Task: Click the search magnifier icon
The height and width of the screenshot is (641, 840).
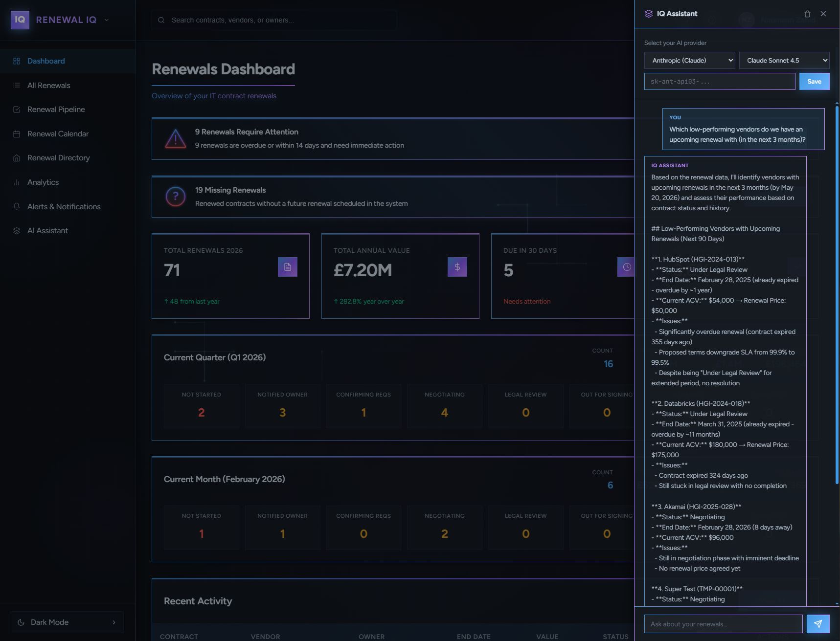Action: pos(161,20)
